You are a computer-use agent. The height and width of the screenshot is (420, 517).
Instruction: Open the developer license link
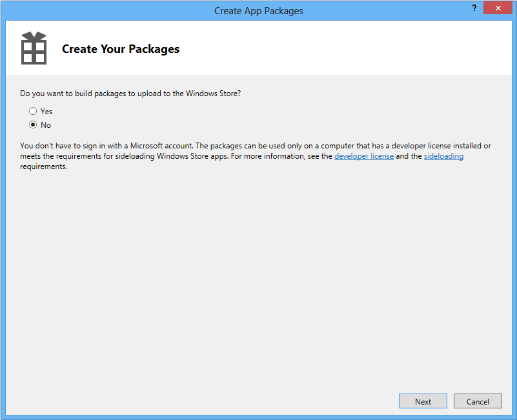(363, 156)
